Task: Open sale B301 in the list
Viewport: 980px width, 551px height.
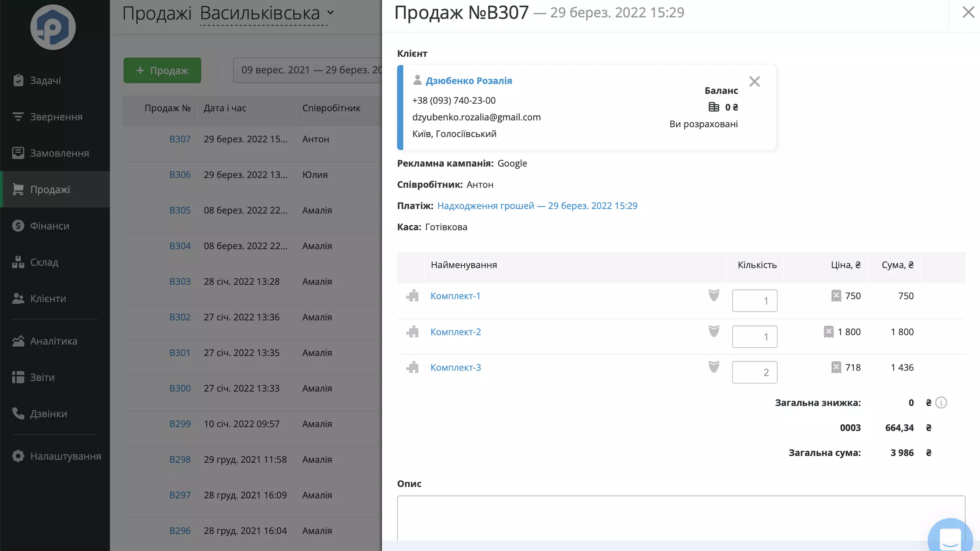Action: click(x=180, y=352)
